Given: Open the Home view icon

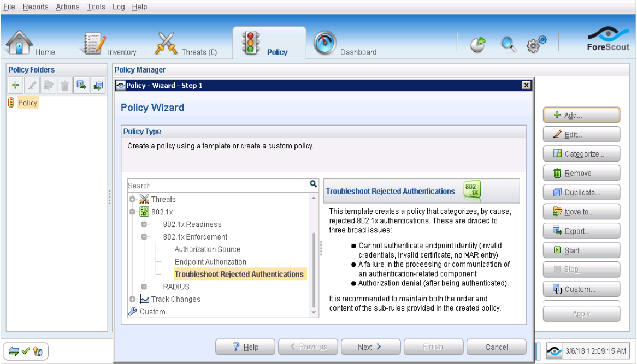Looking at the screenshot, I should pyautogui.click(x=19, y=43).
